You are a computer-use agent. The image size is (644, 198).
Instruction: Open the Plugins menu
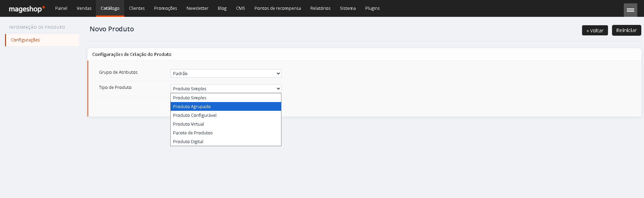372,8
